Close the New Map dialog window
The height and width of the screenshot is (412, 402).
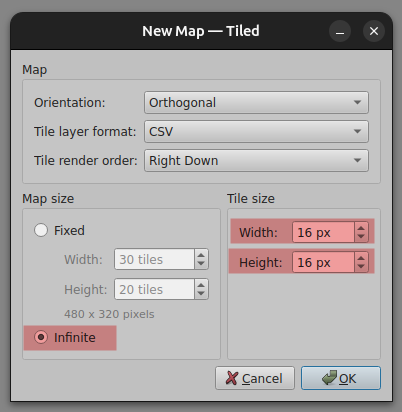pos(374,31)
